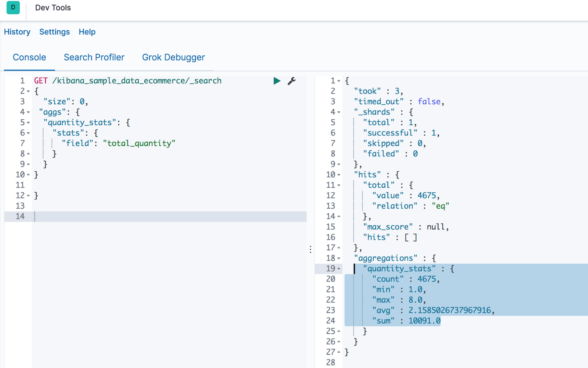Screen dimensions: 588x368
Task: Select the Console tab
Action: [x=29, y=57]
